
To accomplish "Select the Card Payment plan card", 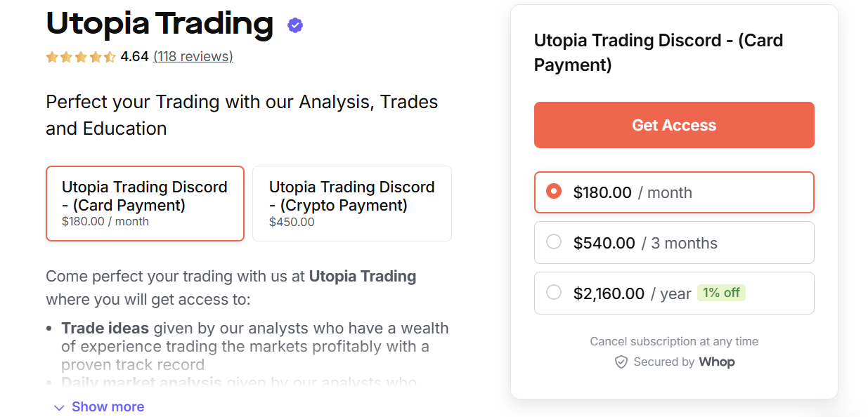I will point(145,203).
